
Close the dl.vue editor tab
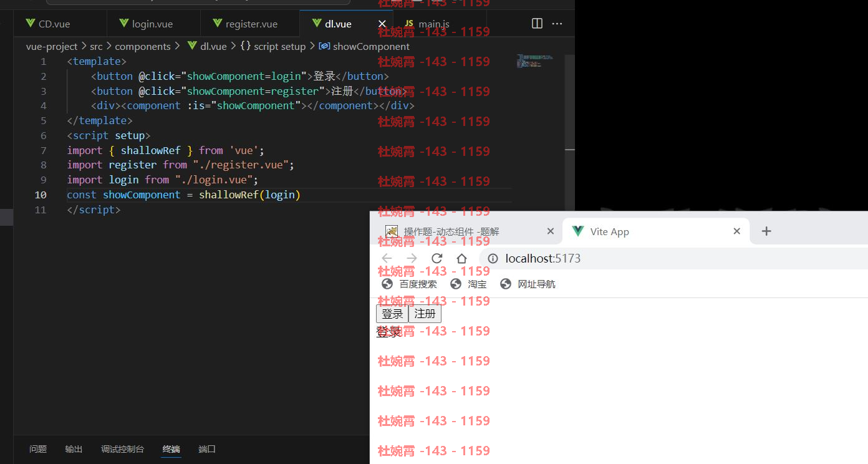click(x=382, y=24)
